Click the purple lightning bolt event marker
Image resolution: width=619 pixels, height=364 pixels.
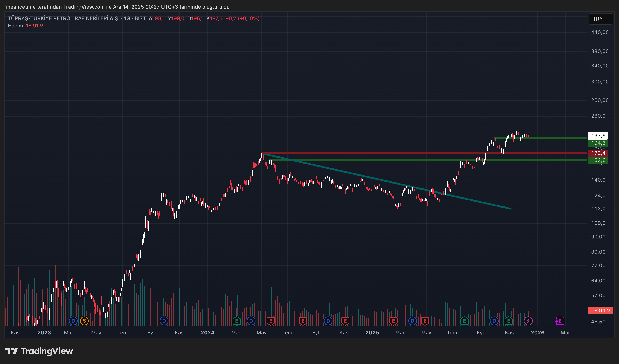pyautogui.click(x=528, y=321)
